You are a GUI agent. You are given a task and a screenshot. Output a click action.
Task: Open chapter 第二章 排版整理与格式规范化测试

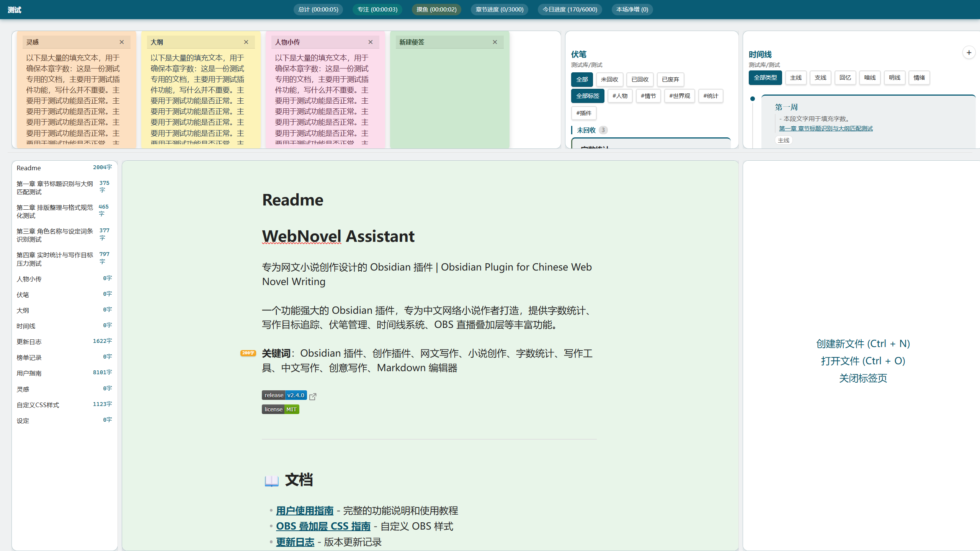pyautogui.click(x=64, y=212)
